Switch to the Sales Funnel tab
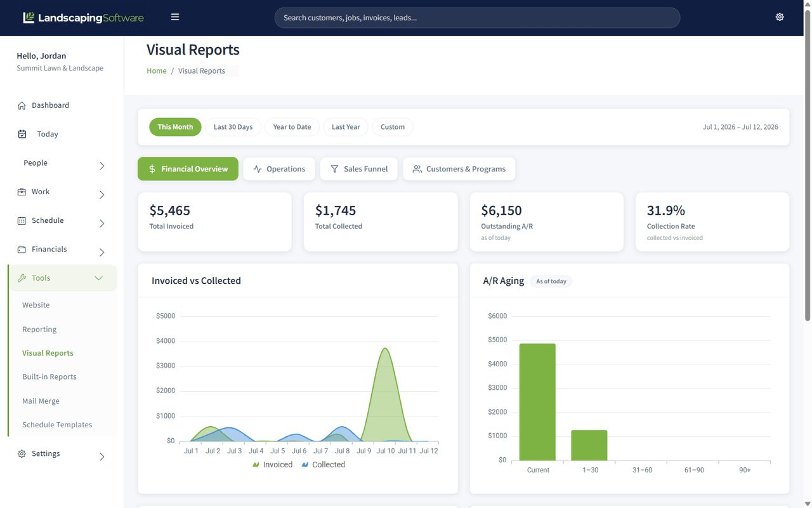Screen dimensions: 812x508 [359, 169]
